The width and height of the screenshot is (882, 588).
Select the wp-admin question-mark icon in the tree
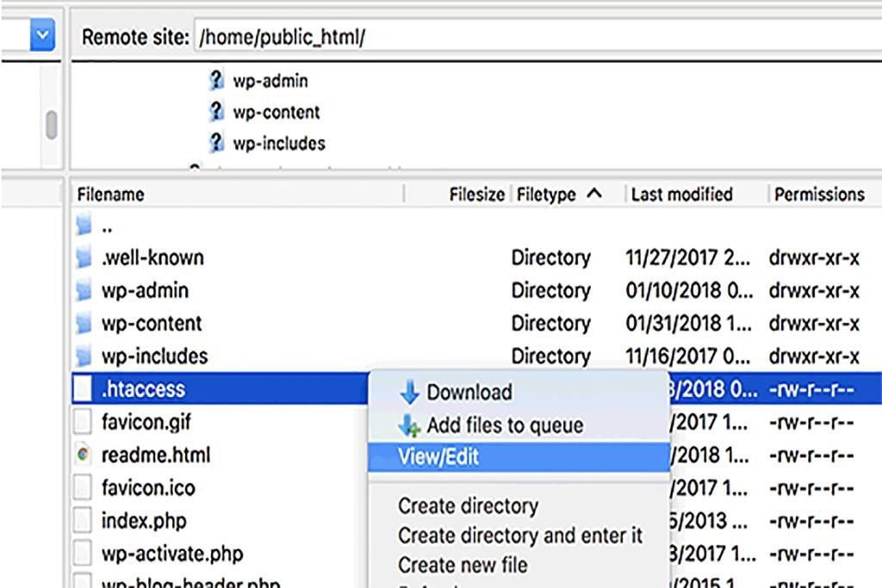point(215,80)
